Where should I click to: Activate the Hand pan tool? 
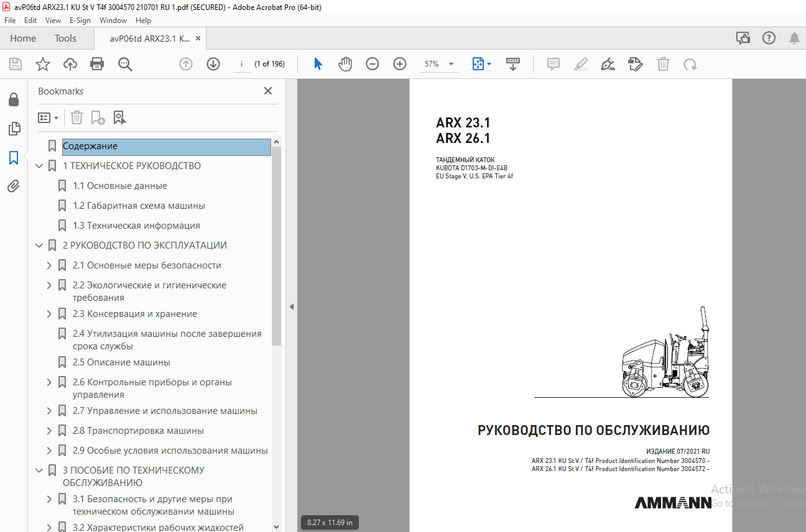pyautogui.click(x=345, y=64)
